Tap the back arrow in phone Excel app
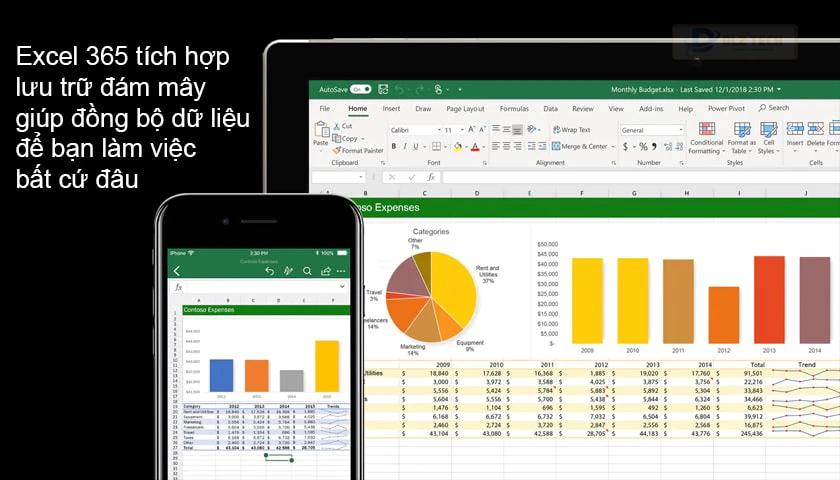The width and height of the screenshot is (840, 480). (177, 271)
